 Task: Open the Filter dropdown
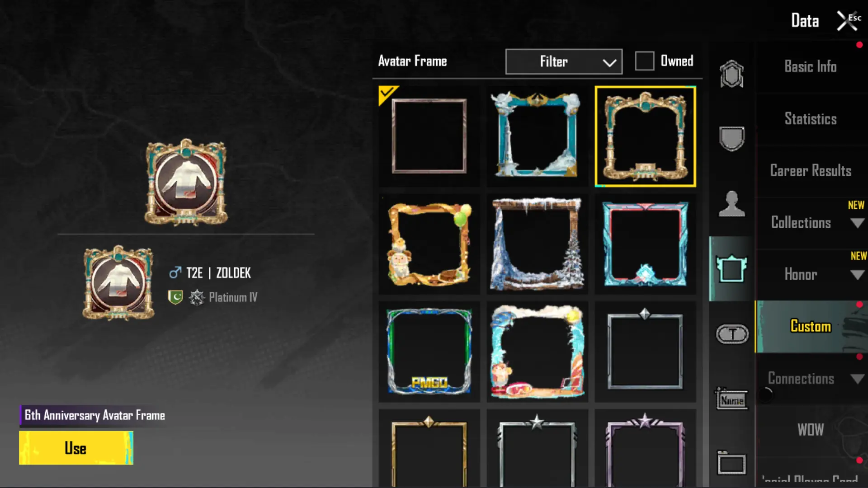pyautogui.click(x=564, y=61)
